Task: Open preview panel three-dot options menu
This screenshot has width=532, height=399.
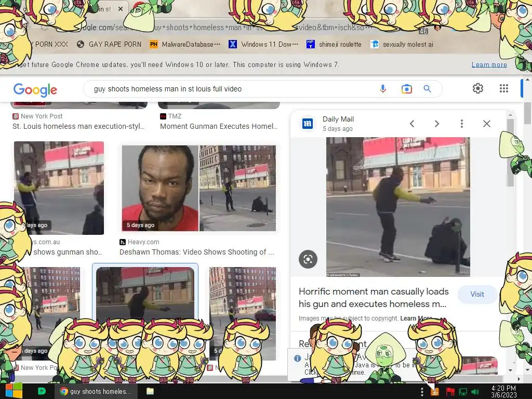Action: [x=462, y=124]
